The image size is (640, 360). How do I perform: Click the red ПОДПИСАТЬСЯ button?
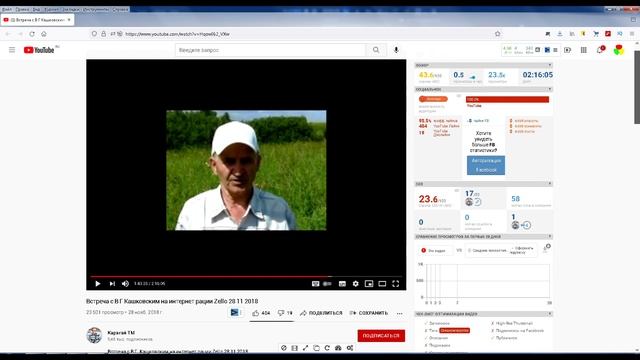(x=381, y=336)
